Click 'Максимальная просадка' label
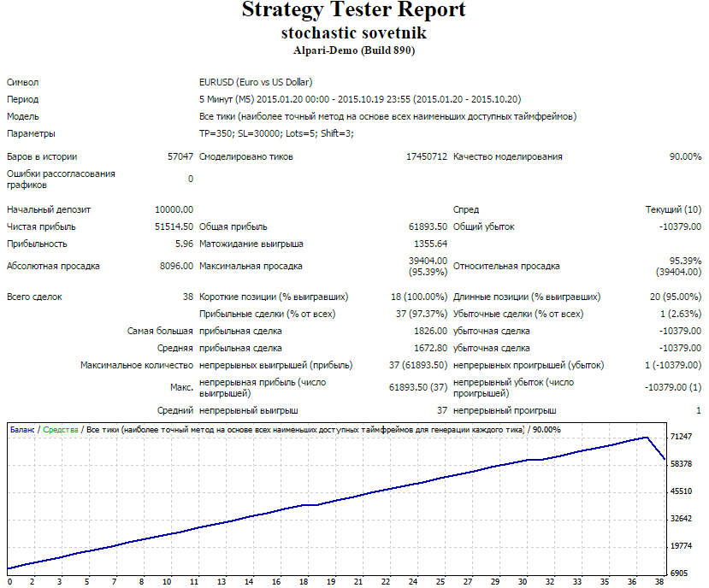This screenshot has width=709, height=588. pos(251,266)
